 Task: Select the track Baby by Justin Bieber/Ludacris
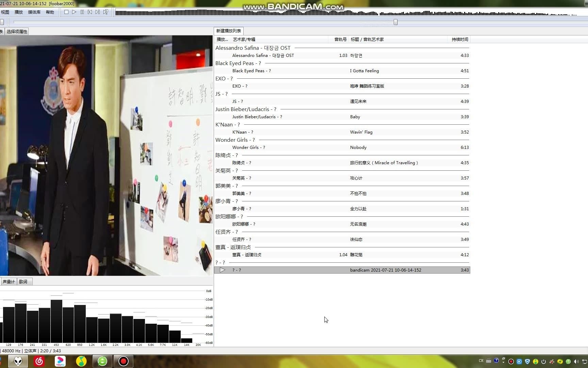coord(342,117)
